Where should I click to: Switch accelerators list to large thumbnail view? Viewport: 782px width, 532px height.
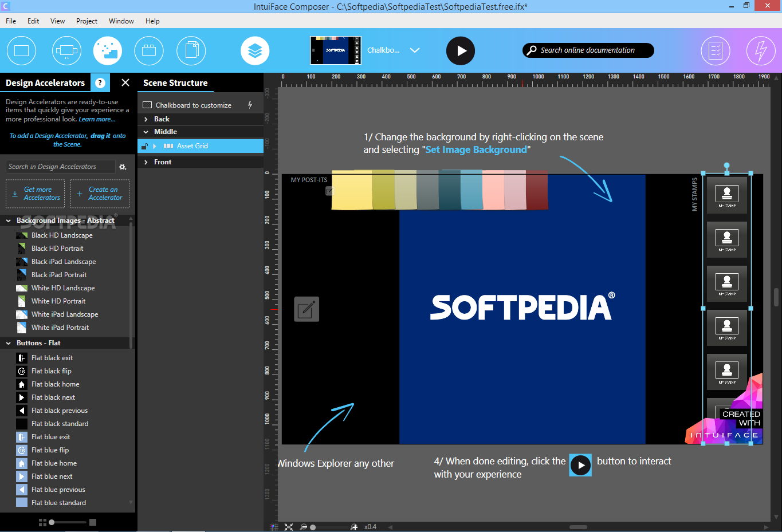(93, 522)
